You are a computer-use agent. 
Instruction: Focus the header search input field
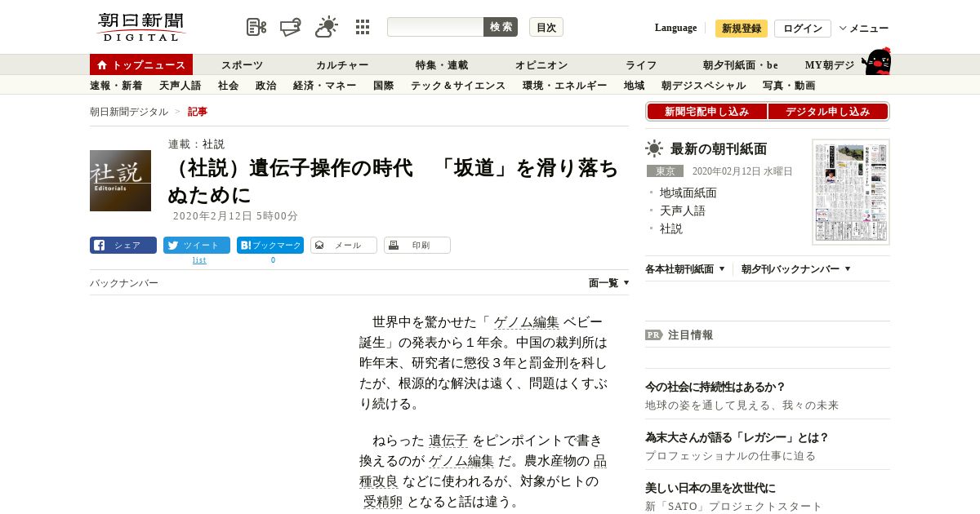pyautogui.click(x=435, y=27)
